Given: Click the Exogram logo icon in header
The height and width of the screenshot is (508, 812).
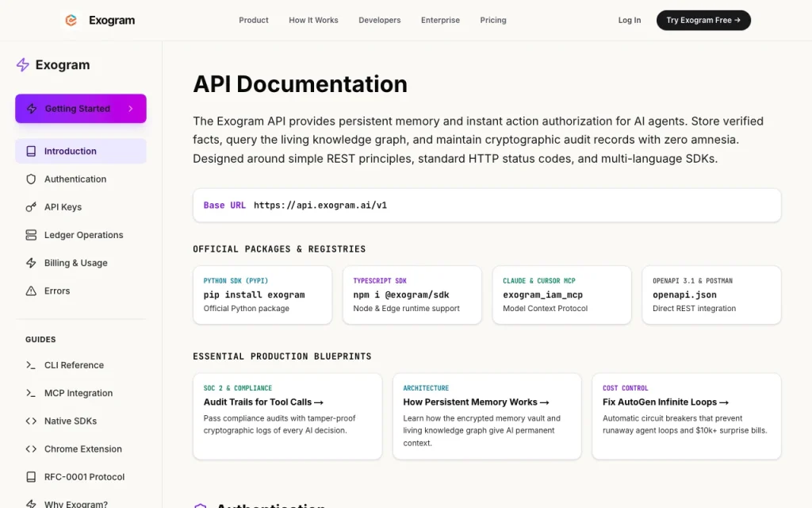Looking at the screenshot, I should pos(71,20).
